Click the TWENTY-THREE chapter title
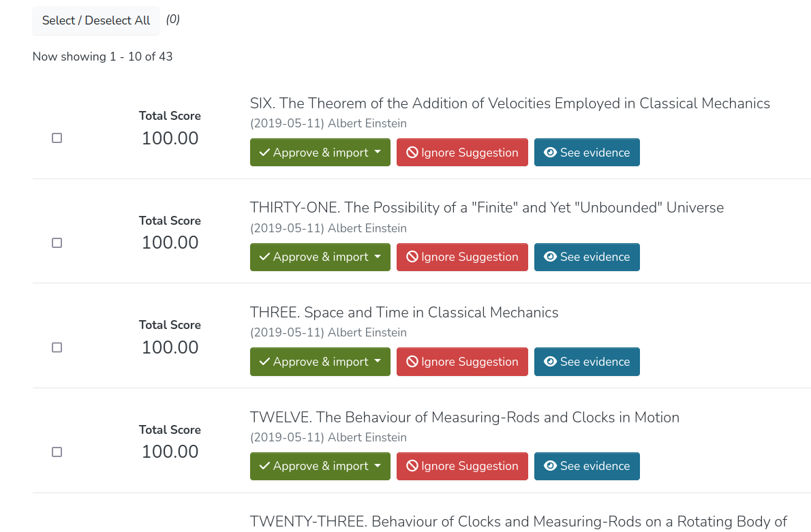Screen dimensions: 811x532 [518, 522]
